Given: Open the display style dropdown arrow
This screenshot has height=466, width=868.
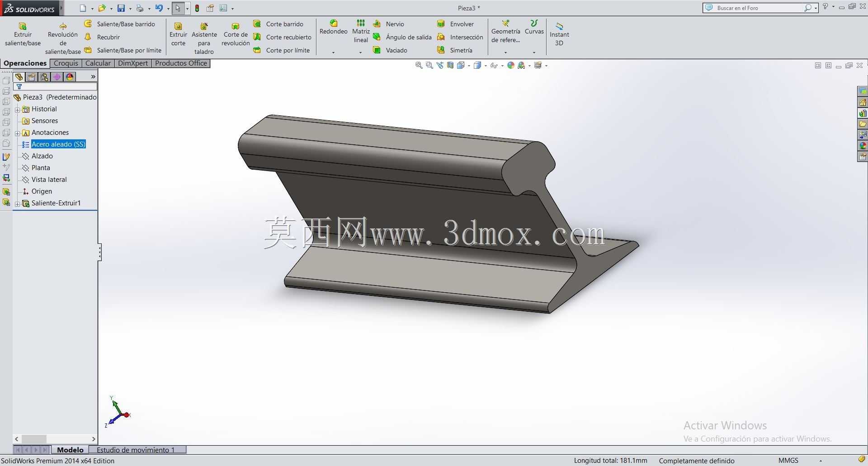Looking at the screenshot, I should tap(486, 66).
